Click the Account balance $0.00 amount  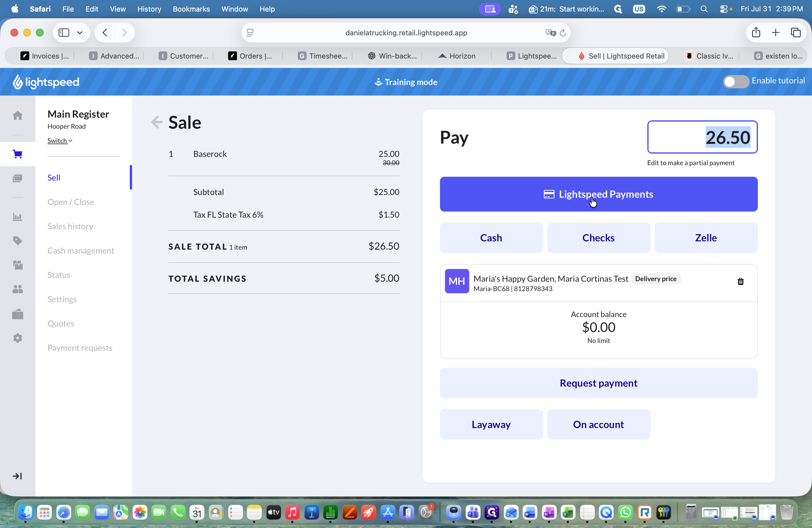pos(599,327)
